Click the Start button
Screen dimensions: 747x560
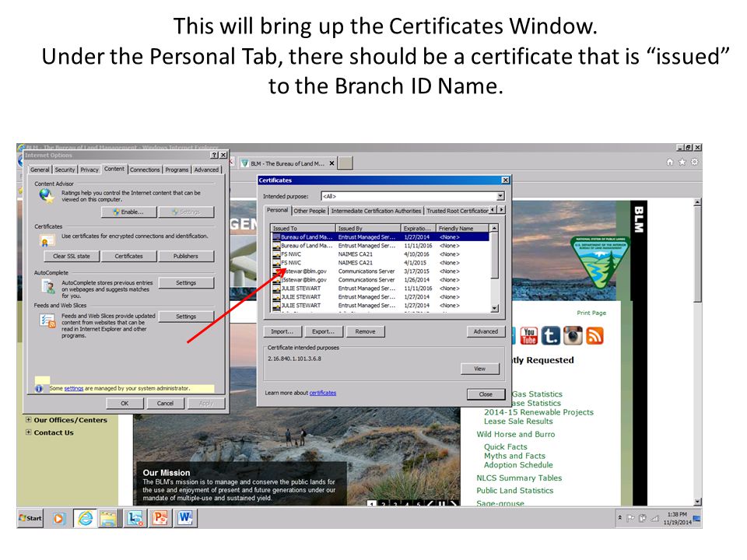pyautogui.click(x=30, y=518)
